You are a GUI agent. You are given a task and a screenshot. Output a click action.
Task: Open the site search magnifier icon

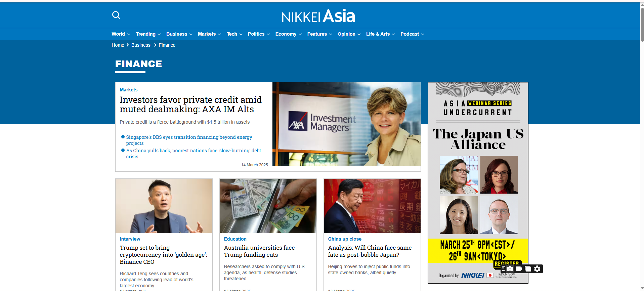point(116,15)
